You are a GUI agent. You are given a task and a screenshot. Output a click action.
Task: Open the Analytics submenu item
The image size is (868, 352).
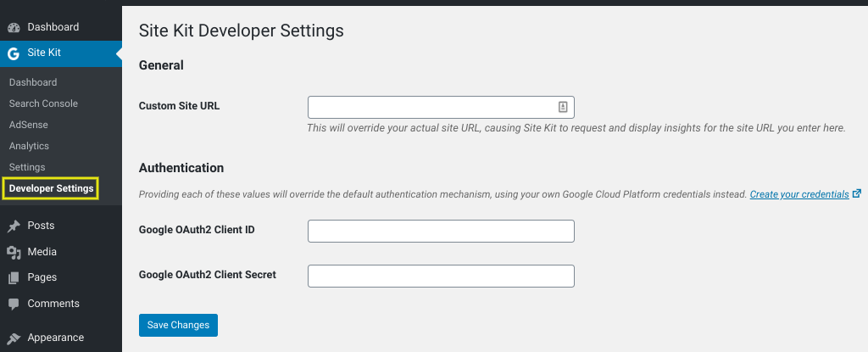tap(30, 146)
